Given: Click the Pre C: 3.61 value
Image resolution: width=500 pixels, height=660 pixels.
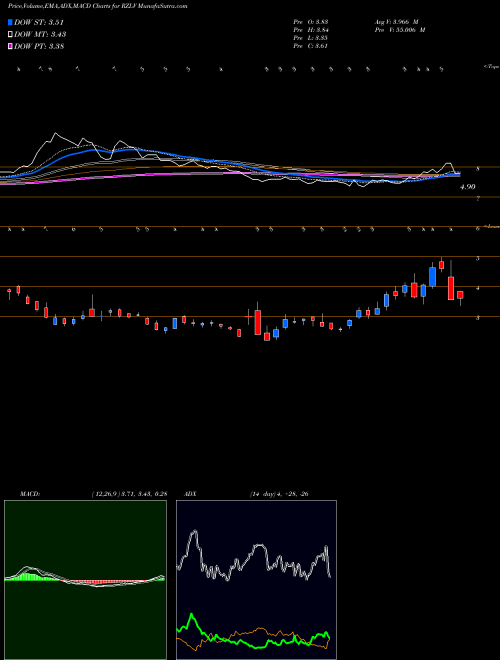Looking at the screenshot, I should (x=311, y=46).
